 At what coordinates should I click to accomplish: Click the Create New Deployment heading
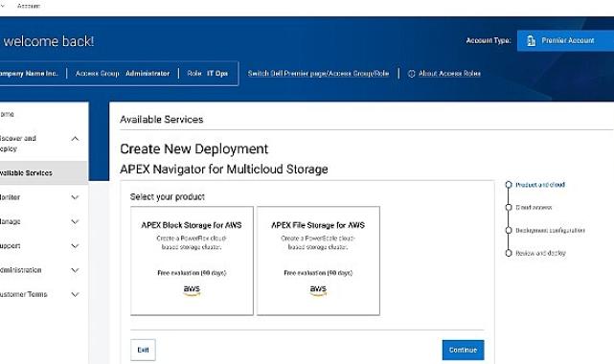[193, 148]
